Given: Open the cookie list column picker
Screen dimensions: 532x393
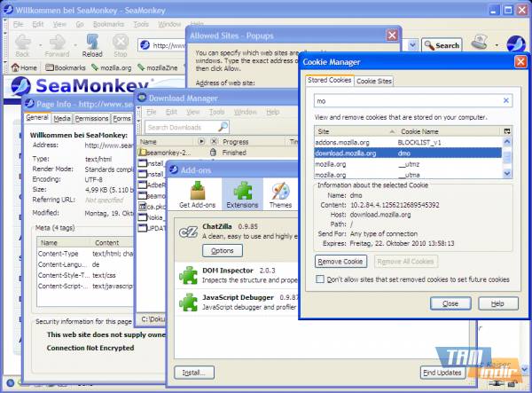Looking at the screenshot, I should [507, 131].
